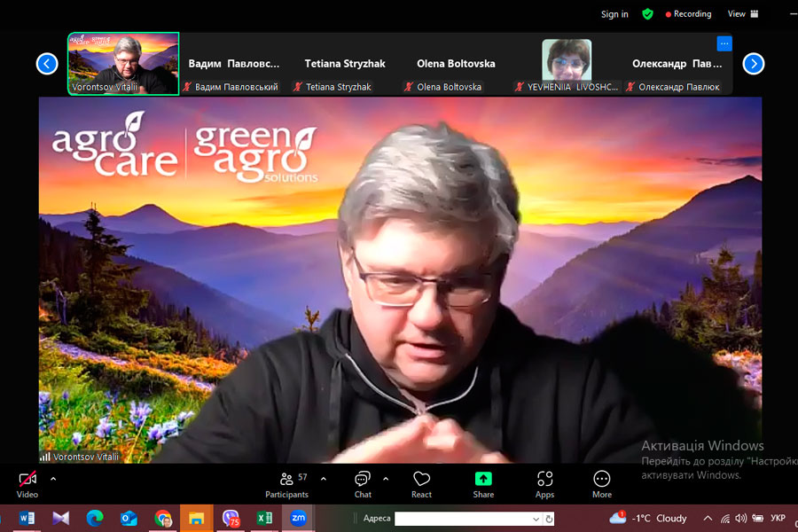Select Olena Boltovska participant tile
This screenshot has height=532, width=798.
click(456, 64)
